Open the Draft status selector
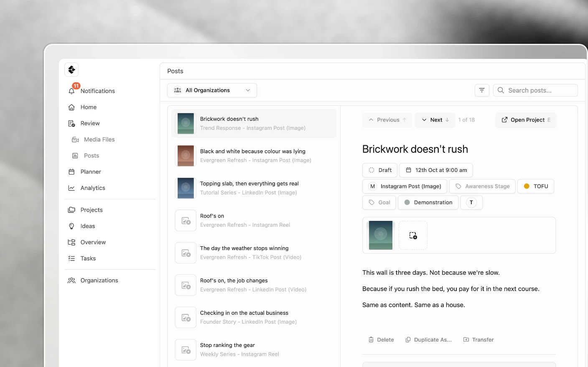This screenshot has height=367, width=588. pos(380,170)
